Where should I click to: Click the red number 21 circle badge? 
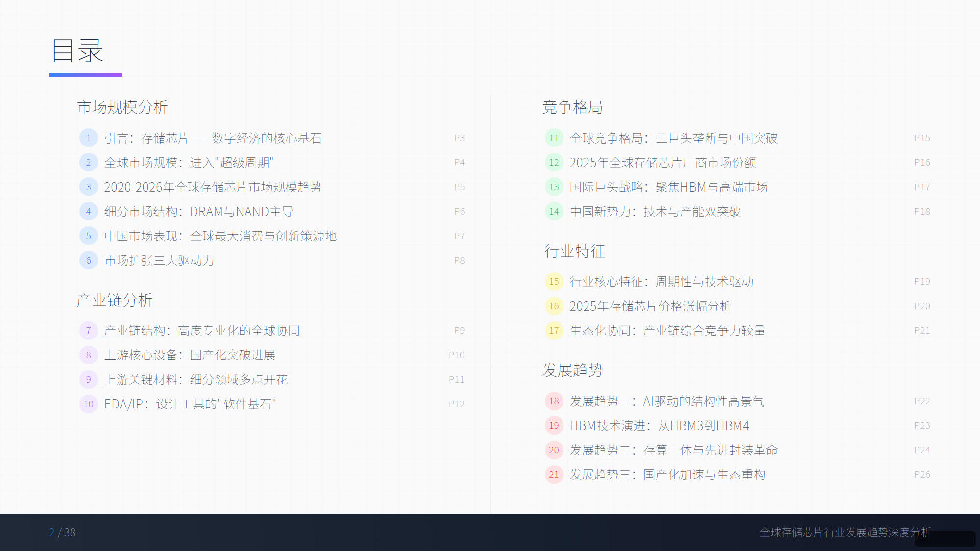pos(554,475)
